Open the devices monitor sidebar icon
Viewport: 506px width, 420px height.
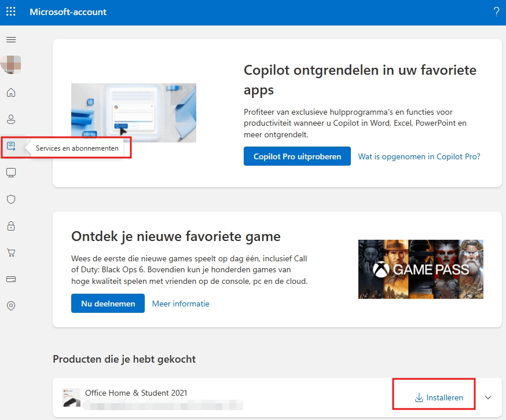(11, 173)
